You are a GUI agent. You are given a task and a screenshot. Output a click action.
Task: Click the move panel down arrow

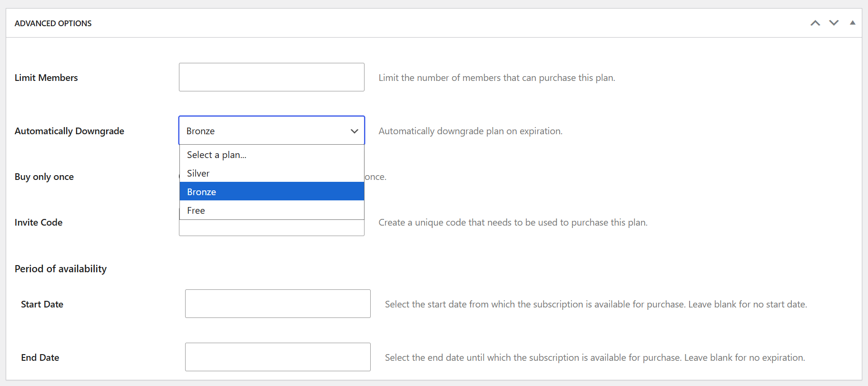pos(834,23)
